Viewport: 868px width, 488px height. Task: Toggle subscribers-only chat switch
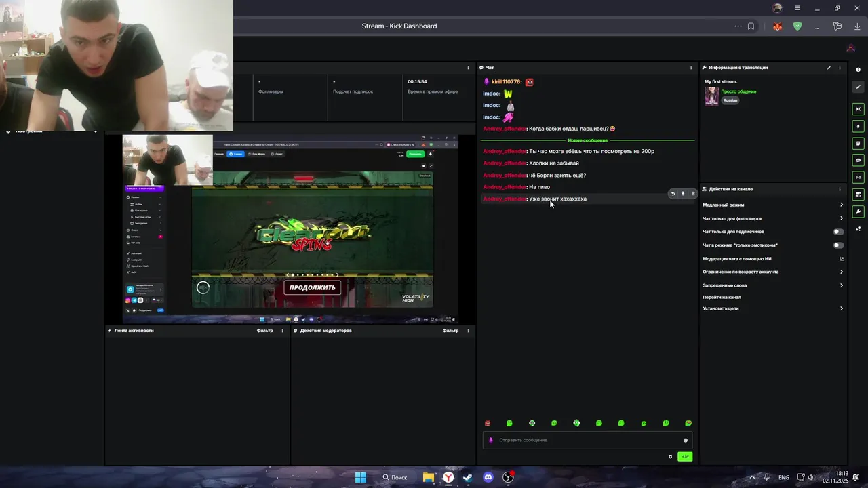(839, 232)
